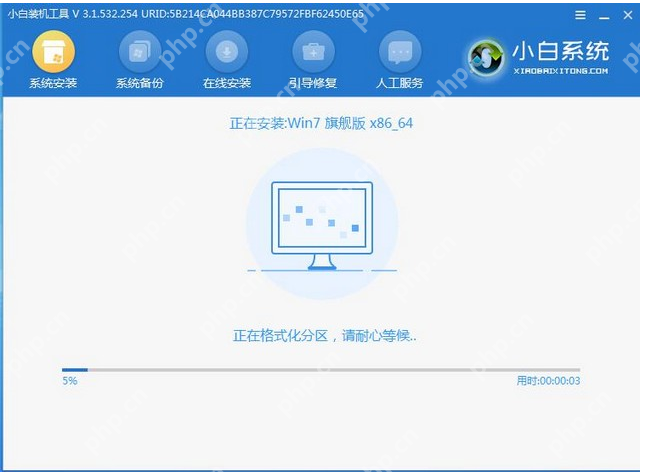Click the 小白系统 round logo
The image size is (646, 472).
pos(486,58)
